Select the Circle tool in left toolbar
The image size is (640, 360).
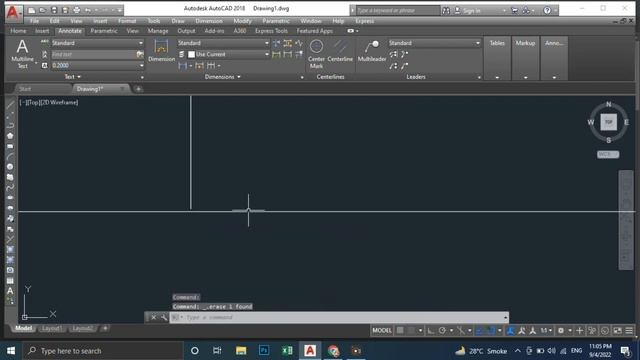10,167
